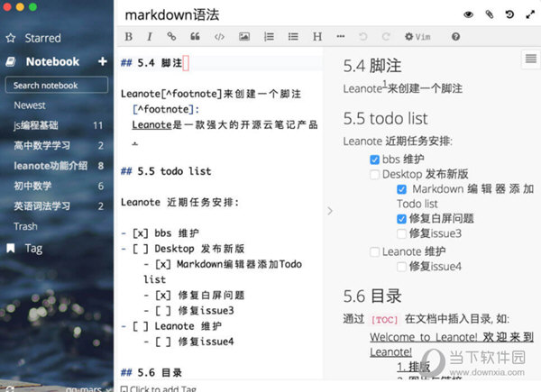Click the '5.6 目录' preview heading
The image size is (541, 392).
point(372,296)
